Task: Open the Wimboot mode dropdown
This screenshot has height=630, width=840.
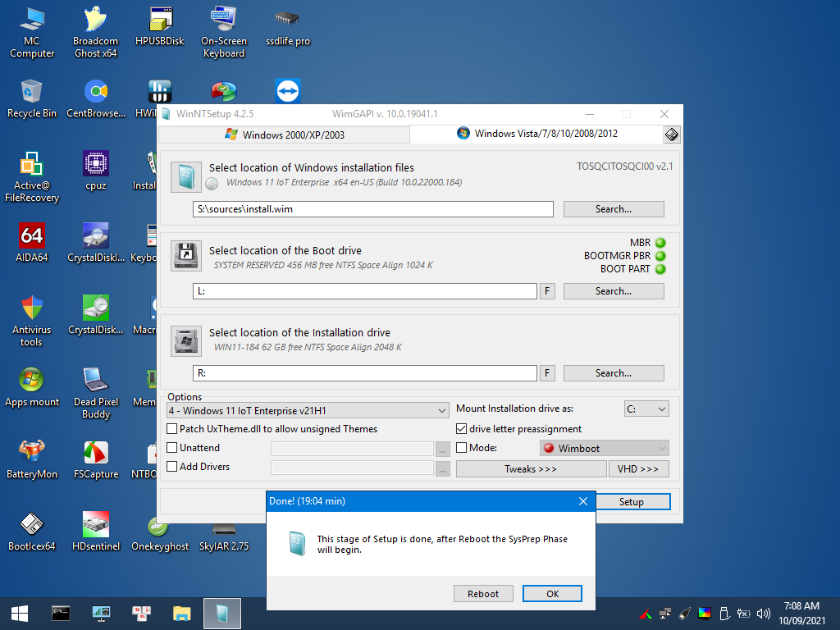Action: (x=605, y=448)
